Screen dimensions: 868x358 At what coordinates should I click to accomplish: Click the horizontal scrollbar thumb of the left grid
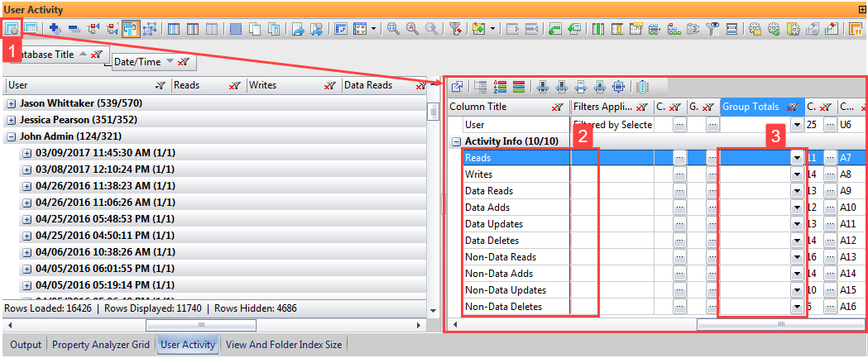point(201,325)
